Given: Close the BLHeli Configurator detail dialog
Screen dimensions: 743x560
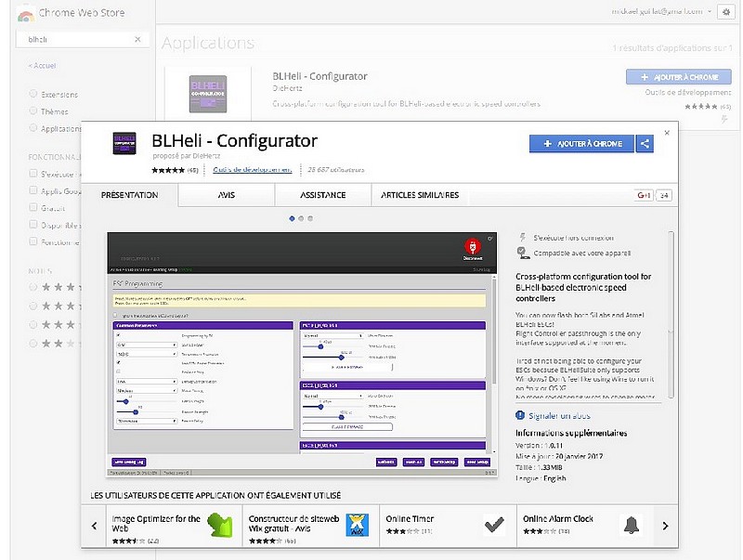Looking at the screenshot, I should (667, 133).
